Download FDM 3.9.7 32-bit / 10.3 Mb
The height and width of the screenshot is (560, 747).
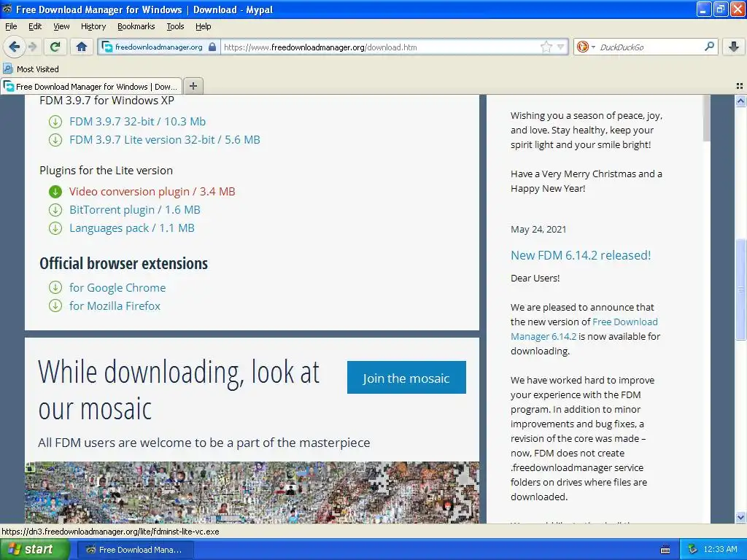pos(137,122)
